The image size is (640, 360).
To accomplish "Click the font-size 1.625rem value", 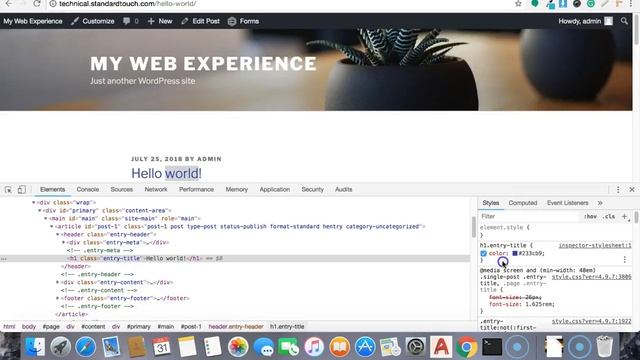I will point(539,304).
